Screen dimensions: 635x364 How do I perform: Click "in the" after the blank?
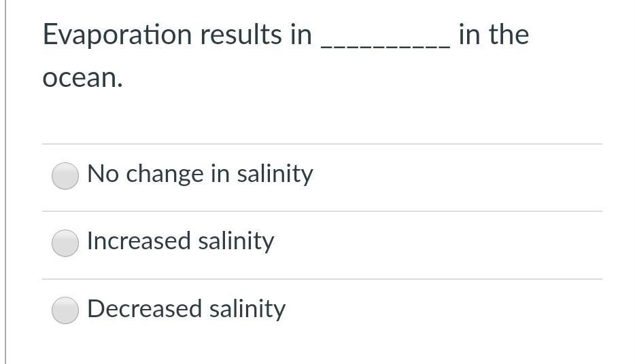(x=494, y=35)
